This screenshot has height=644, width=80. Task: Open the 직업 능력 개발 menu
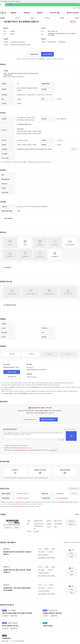[x=55, y=13]
